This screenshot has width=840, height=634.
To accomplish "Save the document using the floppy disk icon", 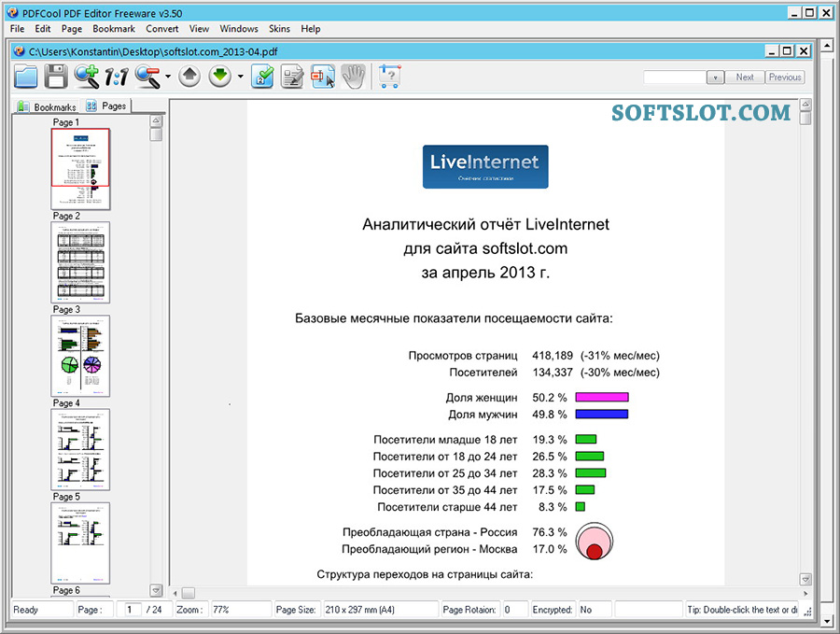I will [55, 77].
